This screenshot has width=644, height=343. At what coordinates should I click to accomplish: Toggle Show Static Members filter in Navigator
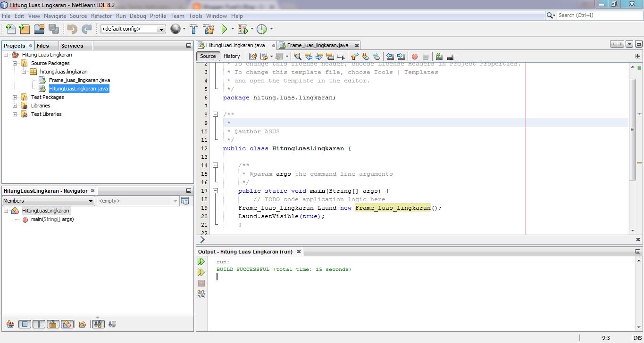pyautogui.click(x=39, y=324)
